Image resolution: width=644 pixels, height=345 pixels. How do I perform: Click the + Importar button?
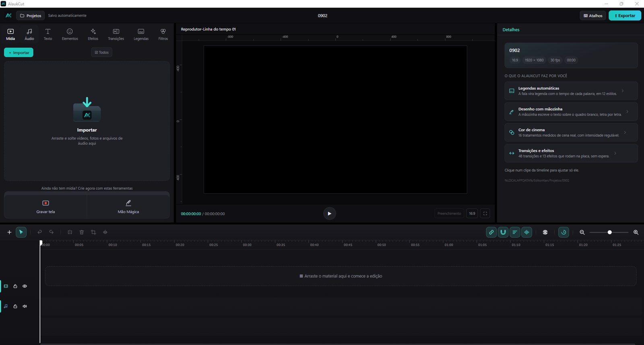click(x=19, y=53)
